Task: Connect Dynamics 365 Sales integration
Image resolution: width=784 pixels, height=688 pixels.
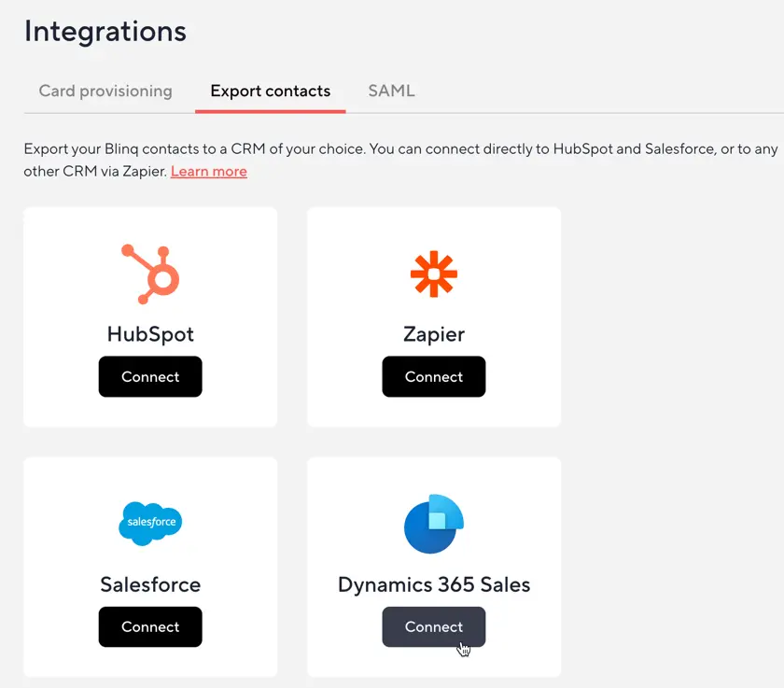Action: click(x=433, y=626)
